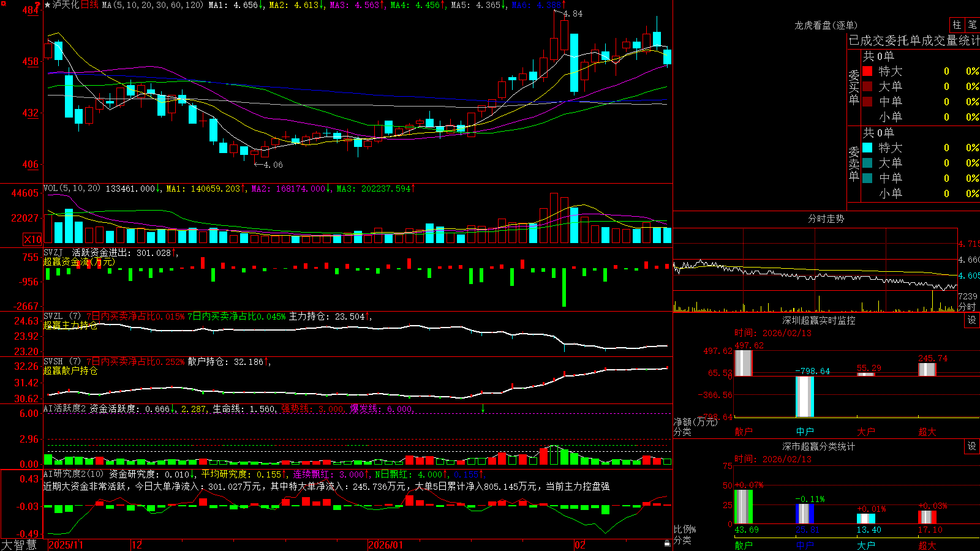The width and height of the screenshot is (980, 551).
Task: Click the teal 中单 sell-order swatch
Action: [867, 178]
